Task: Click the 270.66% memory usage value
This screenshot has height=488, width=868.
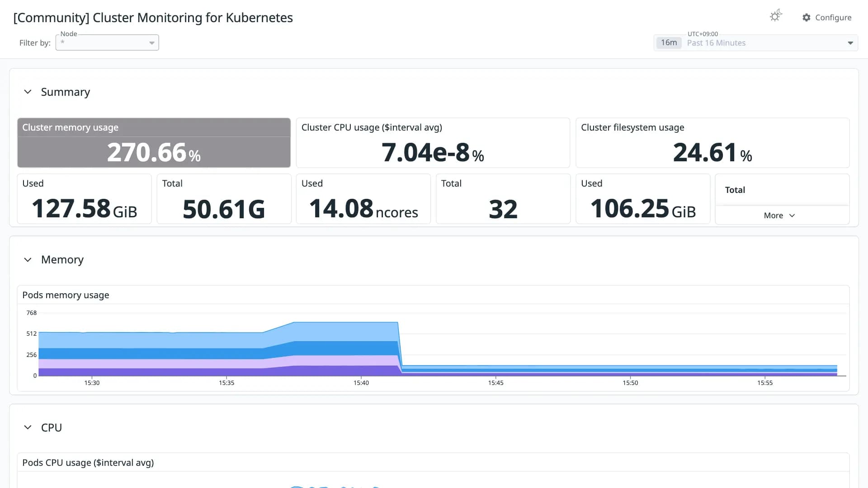Action: 154,153
